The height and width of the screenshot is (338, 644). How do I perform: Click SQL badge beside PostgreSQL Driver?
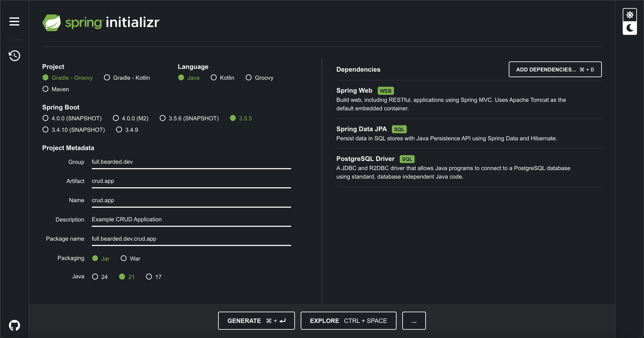(407, 159)
